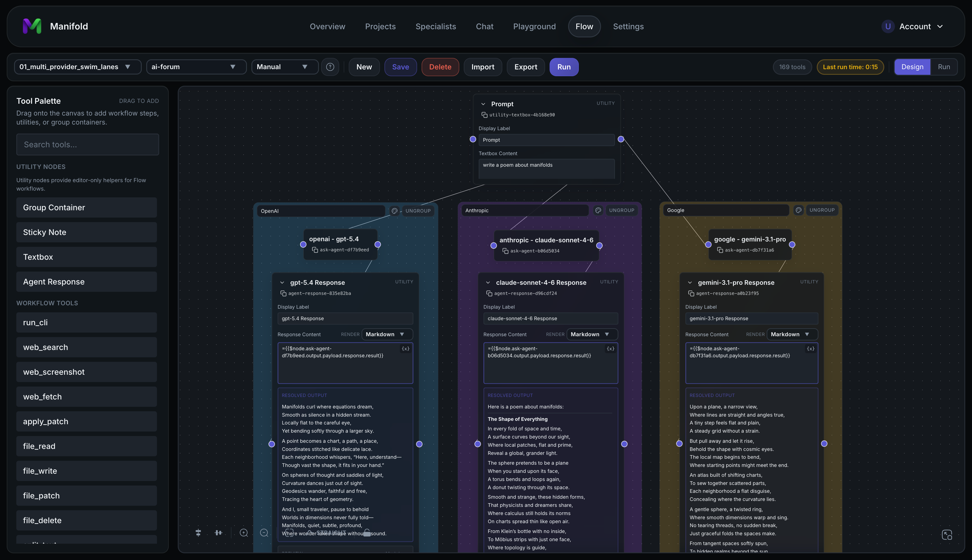Click the lock canvas icon
The height and width of the screenshot is (560, 972).
pyautogui.click(x=367, y=533)
